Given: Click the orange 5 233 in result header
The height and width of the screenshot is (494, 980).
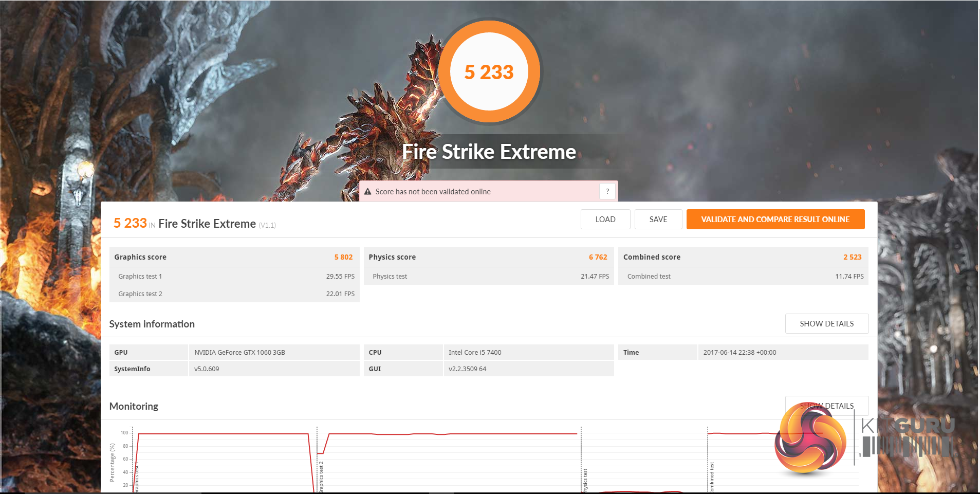Looking at the screenshot, I should click(x=130, y=223).
